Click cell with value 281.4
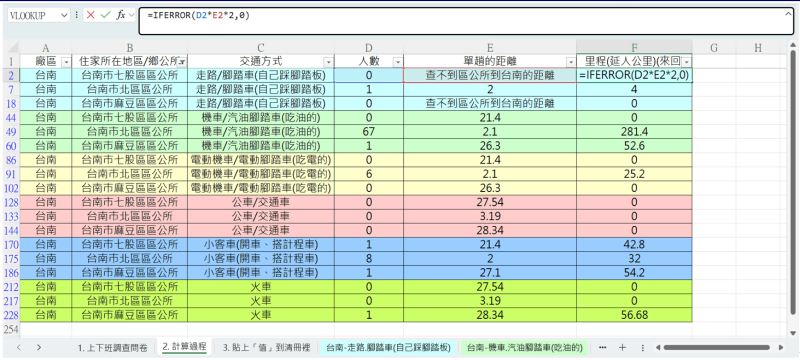The height and width of the screenshot is (360, 800). coord(634,132)
